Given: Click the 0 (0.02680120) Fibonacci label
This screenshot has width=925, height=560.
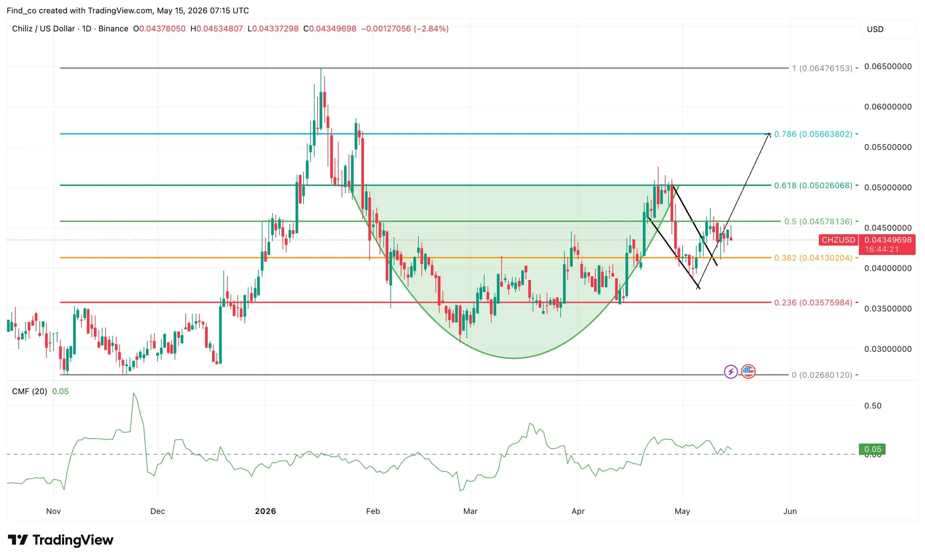Looking at the screenshot, I should pos(822,375).
